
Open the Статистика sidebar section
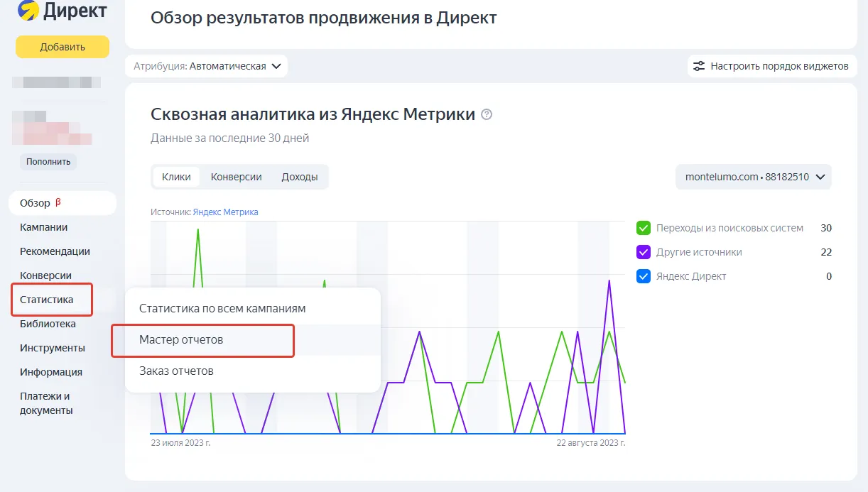[x=47, y=300]
